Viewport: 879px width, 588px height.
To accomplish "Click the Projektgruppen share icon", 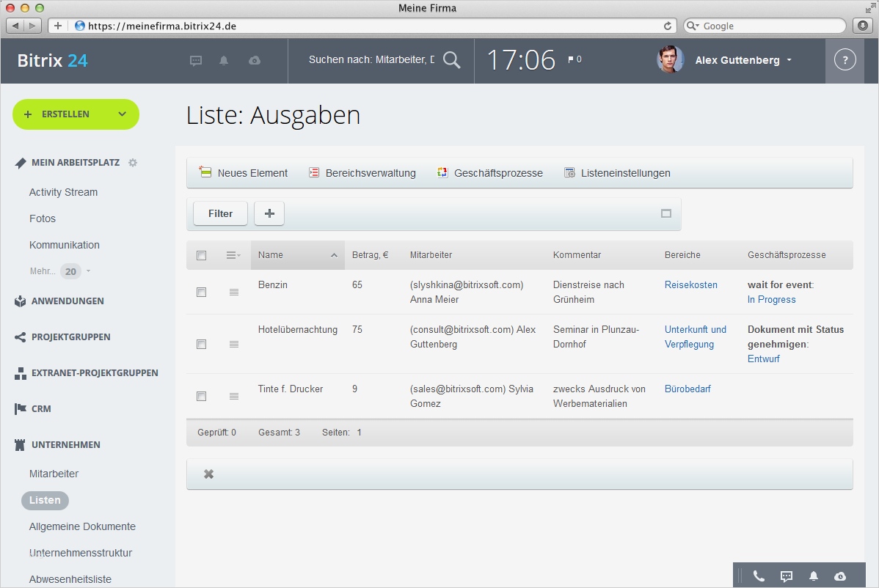I will [x=21, y=337].
